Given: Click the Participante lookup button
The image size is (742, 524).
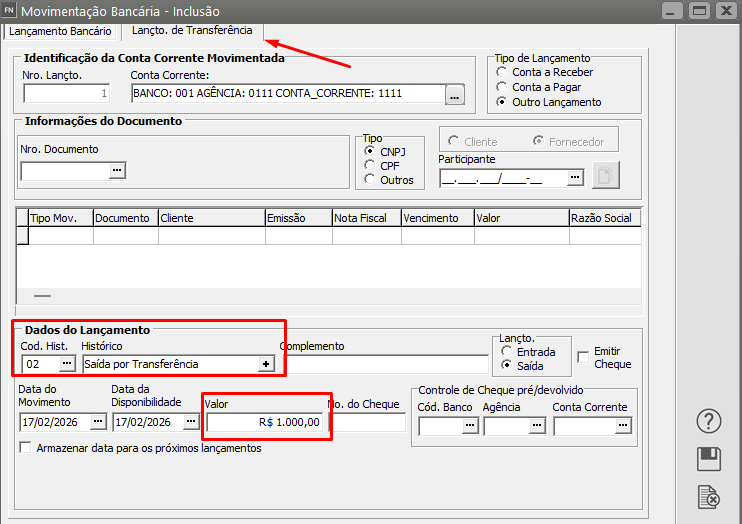Looking at the screenshot, I should coord(575,178).
